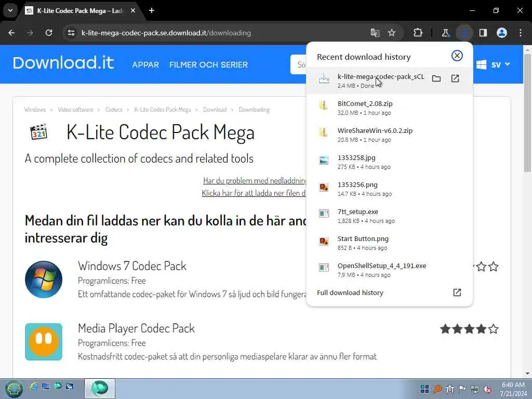Open the APPAR menu item

click(x=145, y=64)
